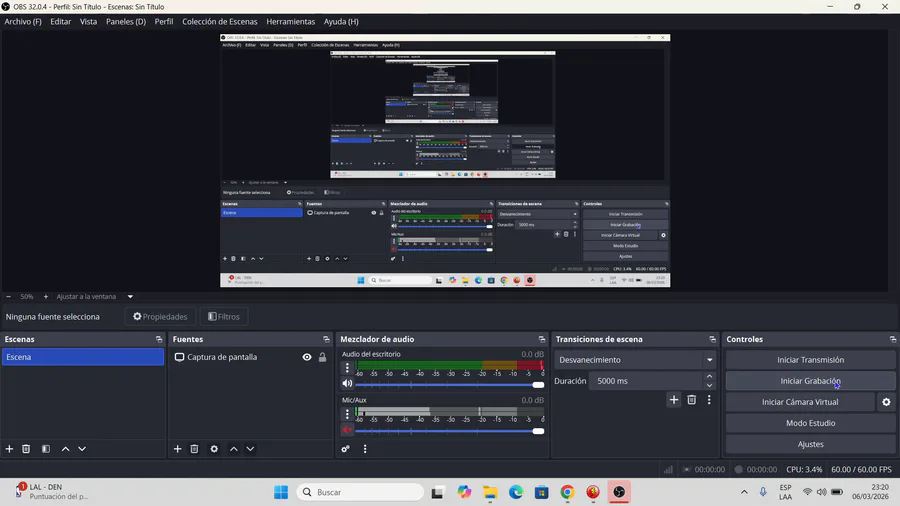Open Vista menu
The height and width of the screenshot is (506, 900).
click(88, 21)
